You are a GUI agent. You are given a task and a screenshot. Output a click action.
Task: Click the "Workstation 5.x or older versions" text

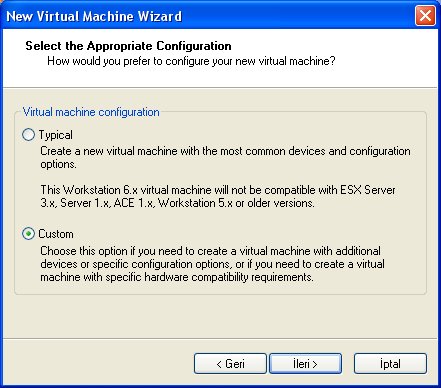click(x=236, y=203)
